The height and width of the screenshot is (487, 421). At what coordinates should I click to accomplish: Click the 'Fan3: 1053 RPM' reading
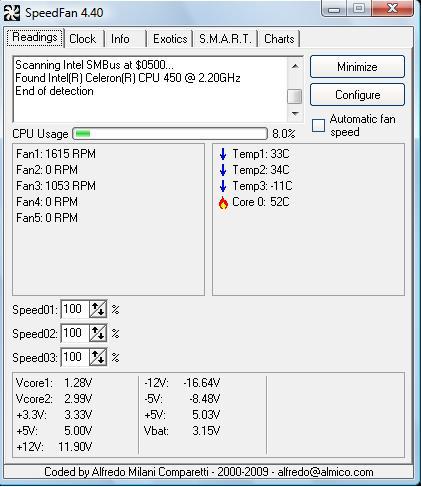[x=56, y=186]
